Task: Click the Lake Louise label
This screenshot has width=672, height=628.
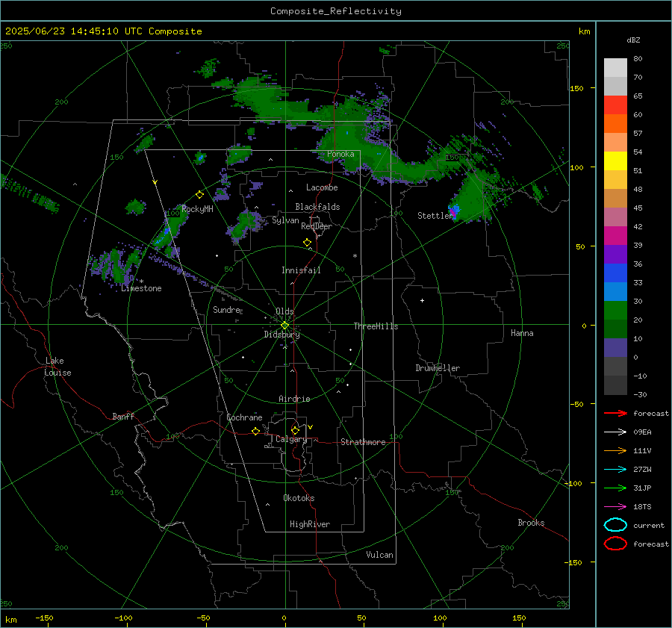Action: 57,367
